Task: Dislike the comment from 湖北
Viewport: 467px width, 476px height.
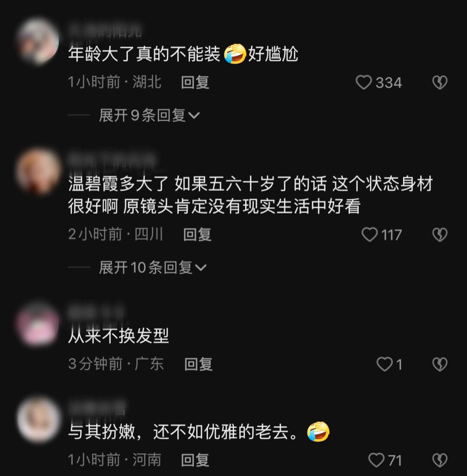Action: (440, 82)
